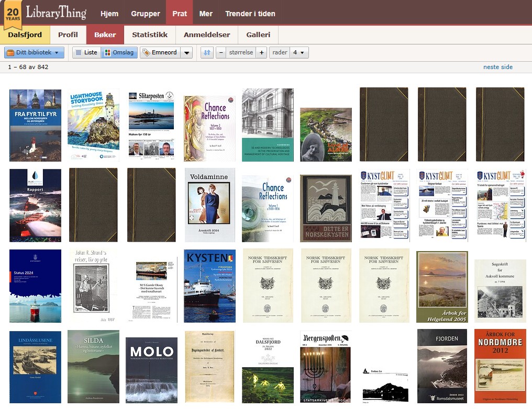532x409 pixels.
Task: Open the Fra Fyr til Fyr cover
Action: pyautogui.click(x=35, y=125)
